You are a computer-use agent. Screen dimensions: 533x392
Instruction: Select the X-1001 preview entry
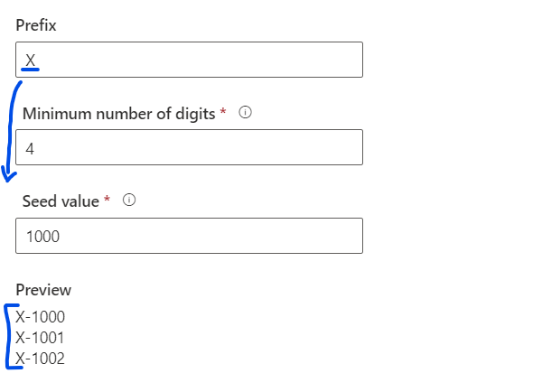click(40, 338)
